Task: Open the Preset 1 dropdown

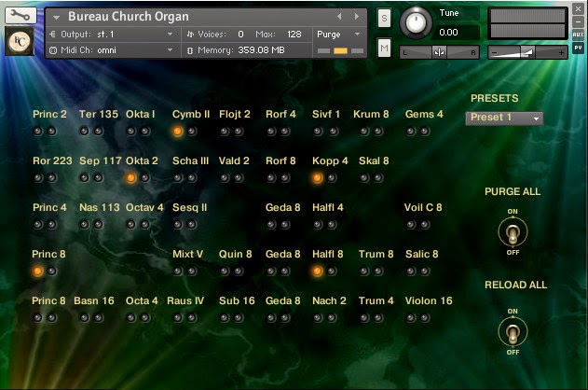Action: [504, 118]
